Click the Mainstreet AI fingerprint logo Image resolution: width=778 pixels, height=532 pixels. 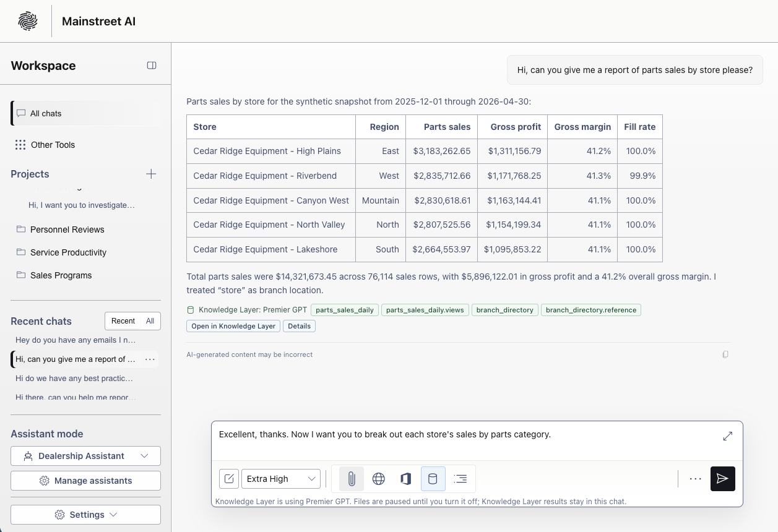click(x=28, y=21)
